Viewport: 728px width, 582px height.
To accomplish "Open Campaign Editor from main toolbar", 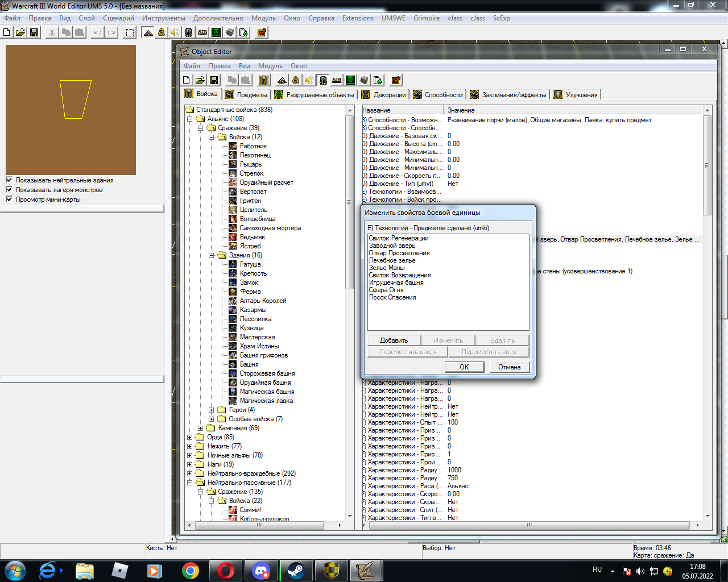I will coord(202,32).
